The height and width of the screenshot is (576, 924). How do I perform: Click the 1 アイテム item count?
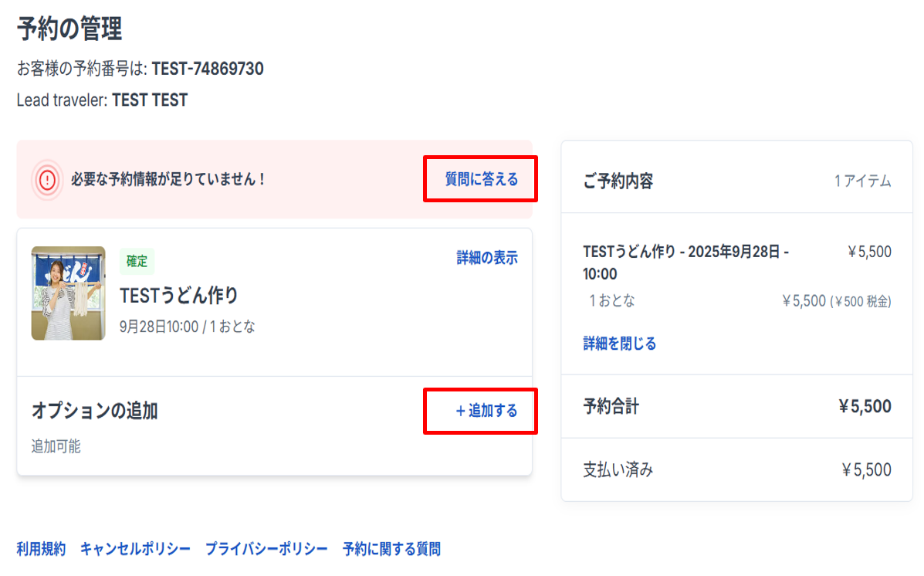point(862,181)
